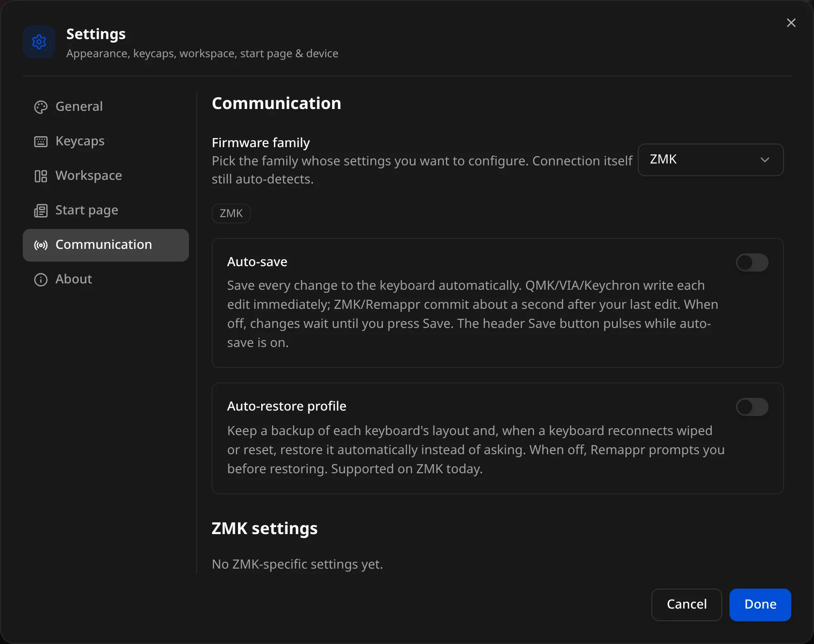
Task: Click the About info icon
Action: point(41,280)
